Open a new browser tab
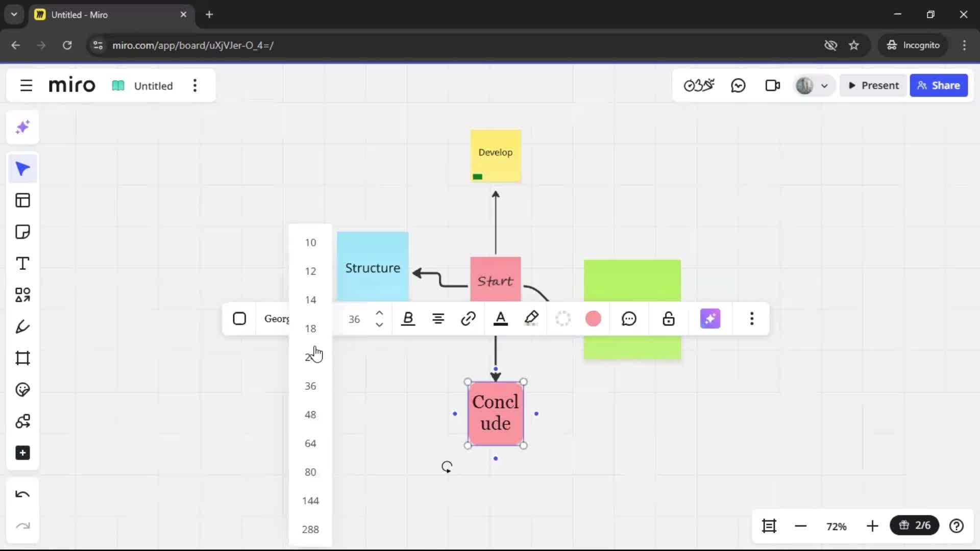The width and height of the screenshot is (980, 551). (209, 14)
